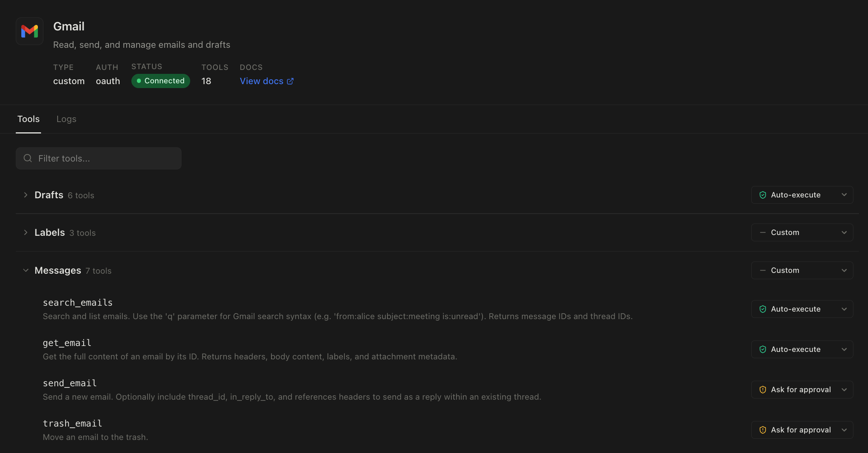Open the trash_email Ask for approval dropdown
This screenshot has height=453, width=868.
coord(802,430)
